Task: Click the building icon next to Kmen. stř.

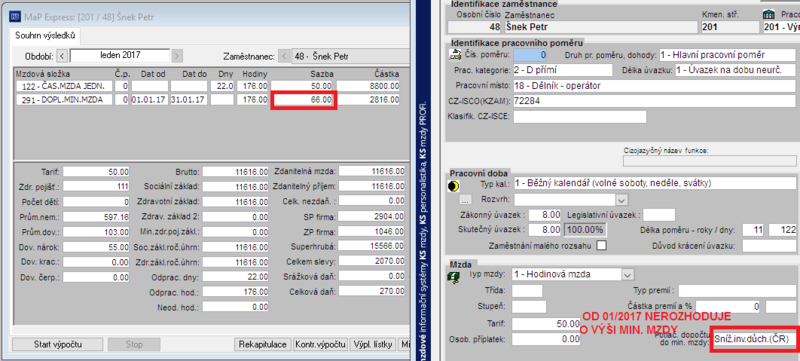Action: tap(768, 15)
